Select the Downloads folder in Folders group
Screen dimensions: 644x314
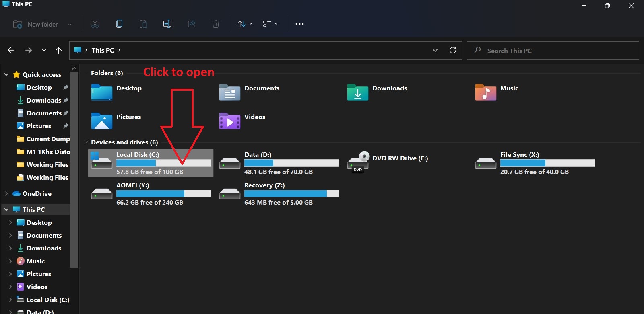[x=377, y=92]
